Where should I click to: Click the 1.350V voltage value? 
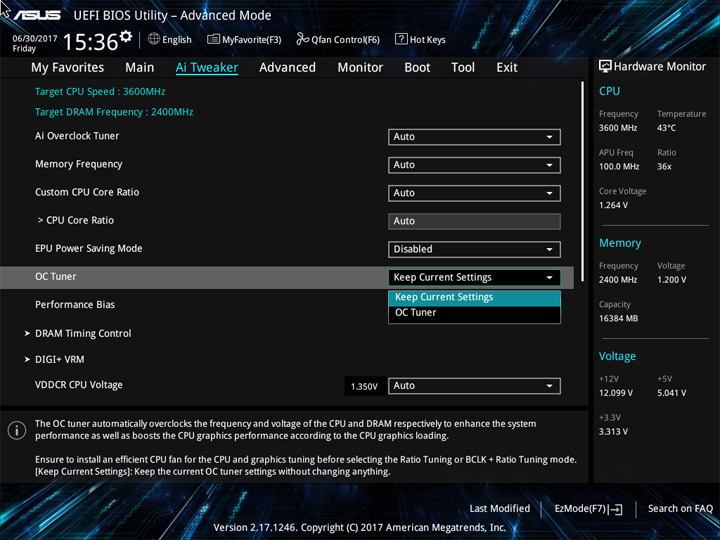point(364,387)
